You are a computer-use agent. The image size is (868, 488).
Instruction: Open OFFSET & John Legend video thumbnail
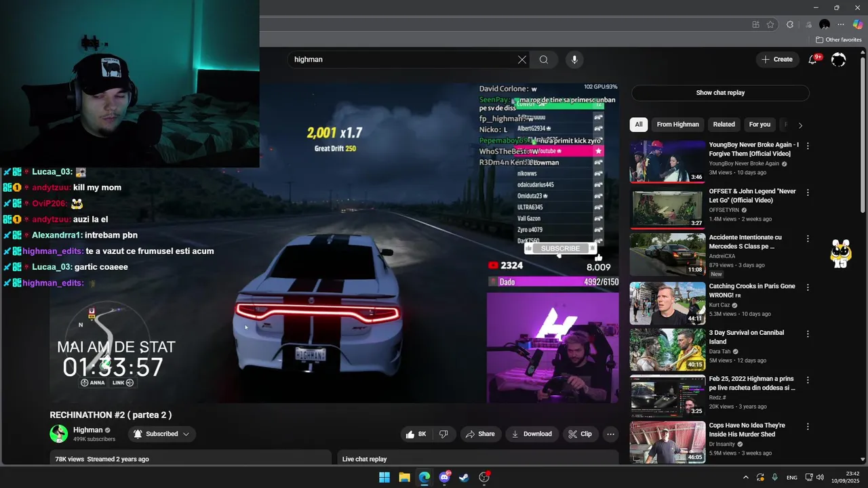[667, 208]
